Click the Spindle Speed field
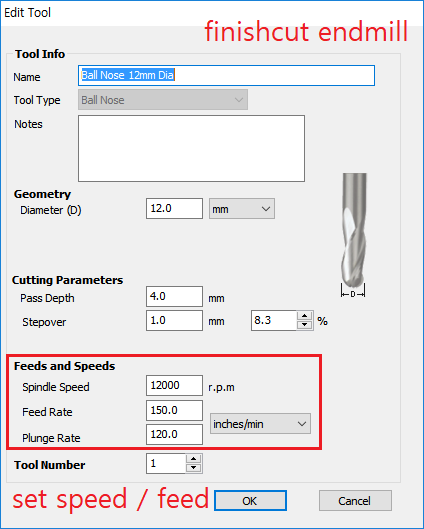Image resolution: width=424 pixels, height=529 pixels. point(174,385)
